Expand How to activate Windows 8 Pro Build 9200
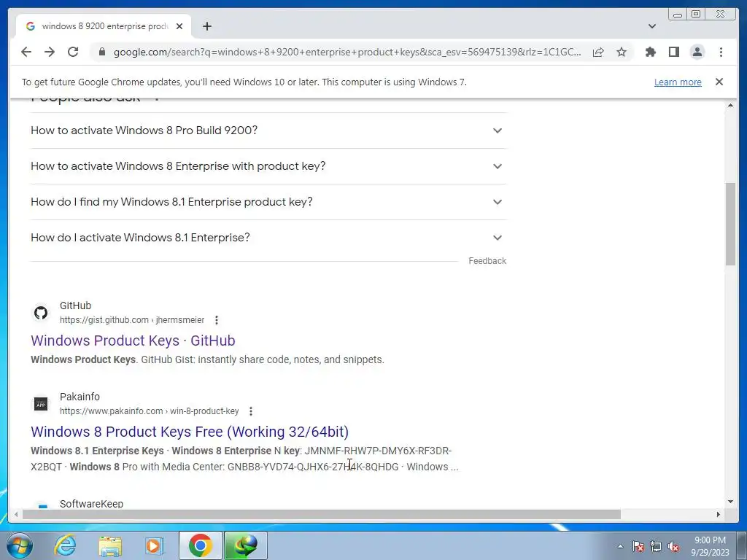Image resolution: width=747 pixels, height=560 pixels. [268, 131]
